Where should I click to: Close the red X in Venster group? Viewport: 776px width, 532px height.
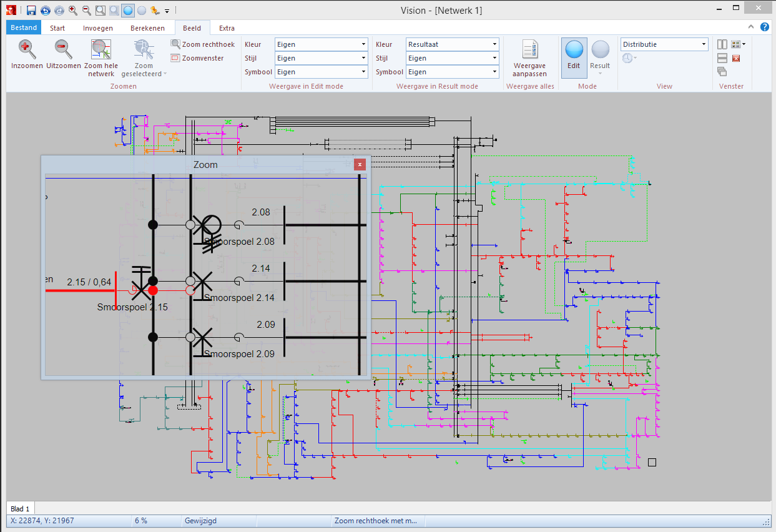736,58
